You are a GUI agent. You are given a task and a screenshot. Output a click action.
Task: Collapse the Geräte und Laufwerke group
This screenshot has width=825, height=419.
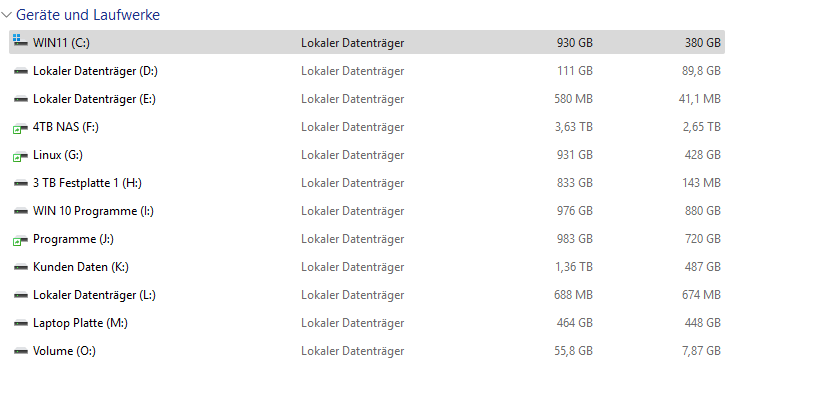(7, 15)
